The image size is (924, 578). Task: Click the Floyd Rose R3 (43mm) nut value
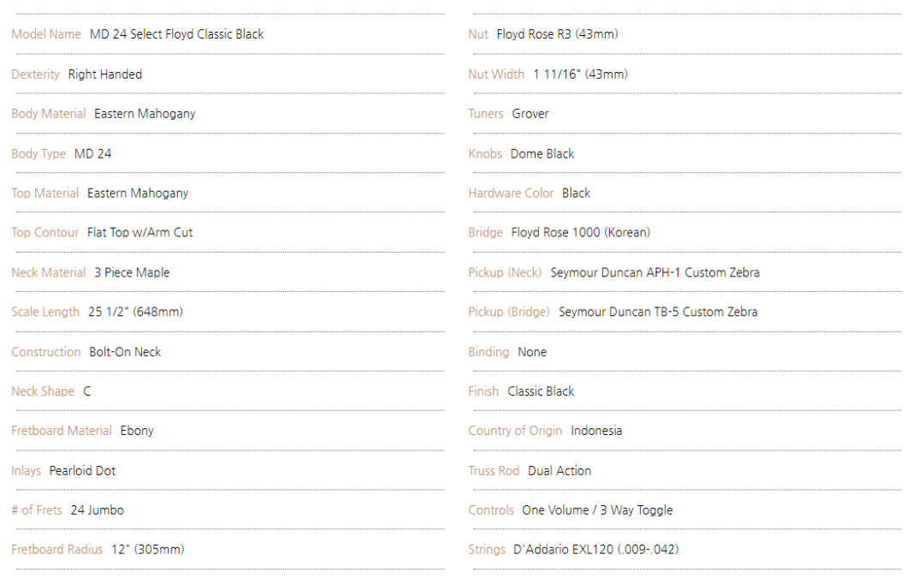point(558,34)
